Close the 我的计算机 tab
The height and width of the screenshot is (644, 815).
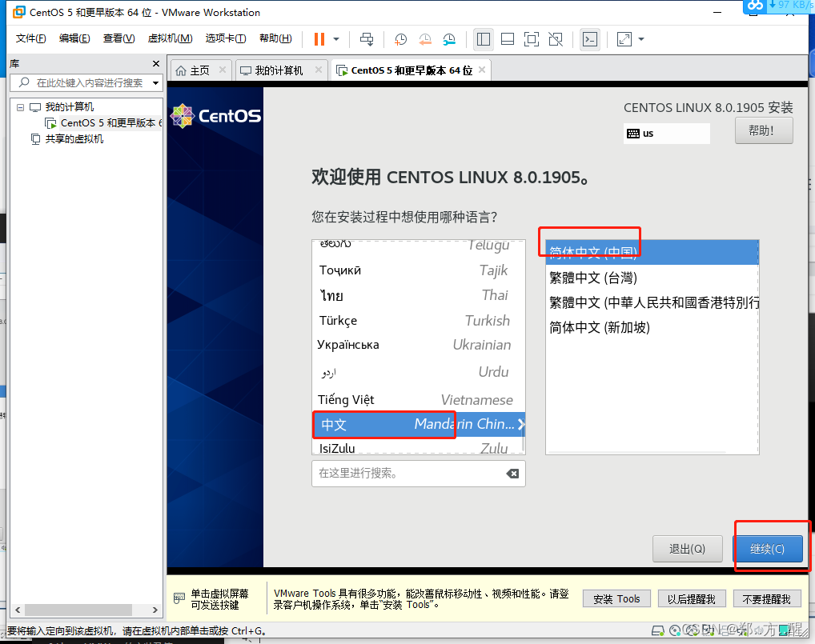[319, 70]
